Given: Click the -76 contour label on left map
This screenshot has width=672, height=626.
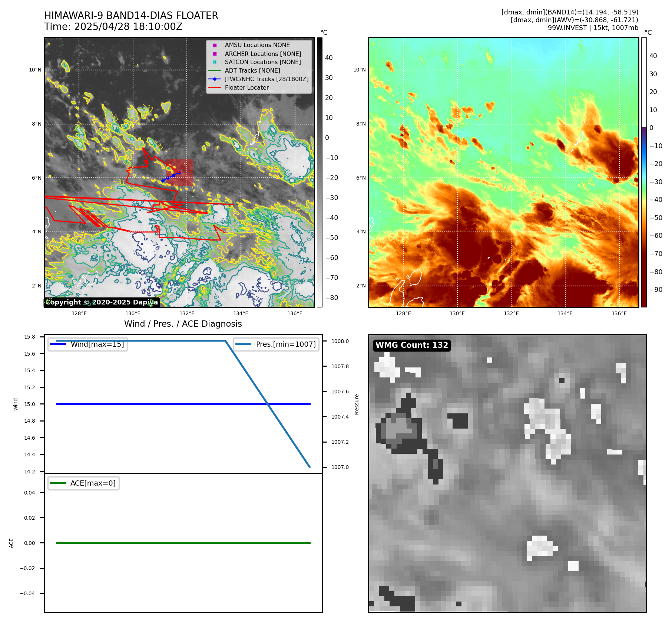Looking at the screenshot, I should pyautogui.click(x=155, y=245).
